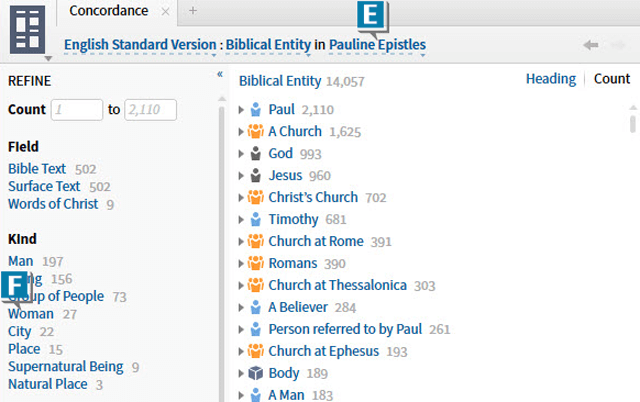640x402 pixels.
Task: Sort results by Count
Action: click(x=612, y=79)
